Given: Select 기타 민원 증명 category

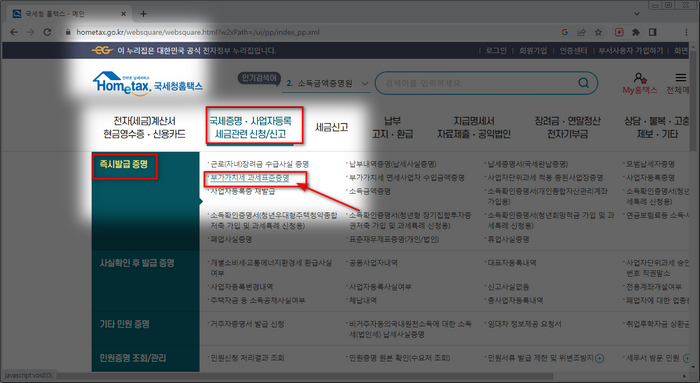Looking at the screenshot, I should [x=125, y=324].
